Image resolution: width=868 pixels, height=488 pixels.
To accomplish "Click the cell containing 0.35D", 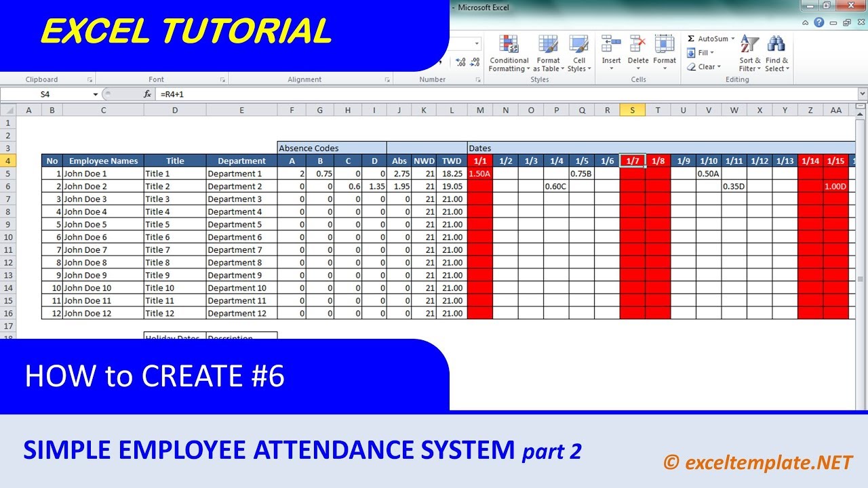I will pyautogui.click(x=734, y=186).
